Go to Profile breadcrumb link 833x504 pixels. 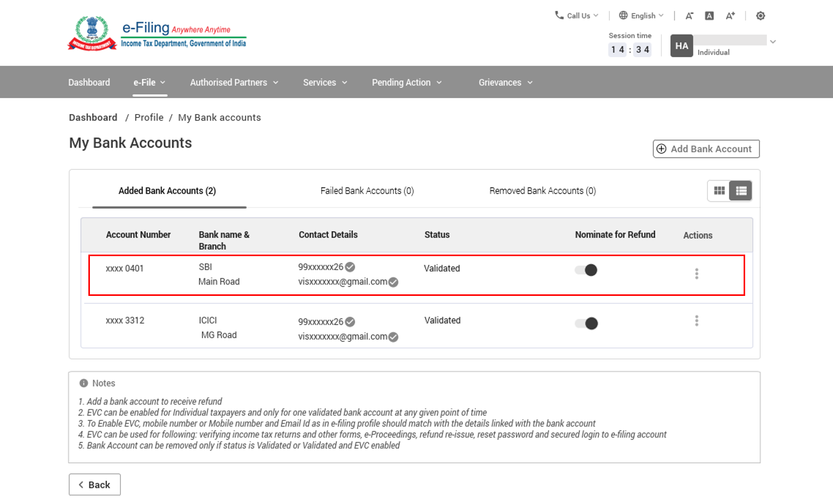(x=149, y=118)
